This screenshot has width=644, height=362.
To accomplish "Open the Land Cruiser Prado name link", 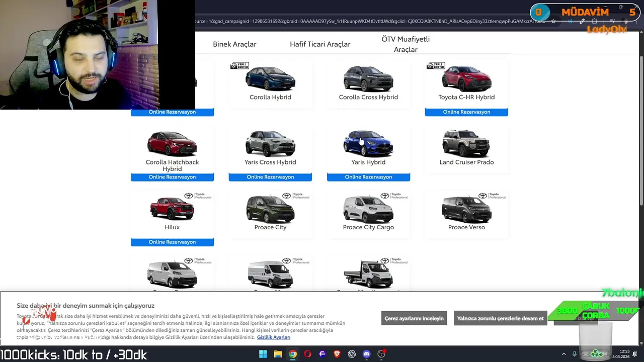I will tap(466, 162).
